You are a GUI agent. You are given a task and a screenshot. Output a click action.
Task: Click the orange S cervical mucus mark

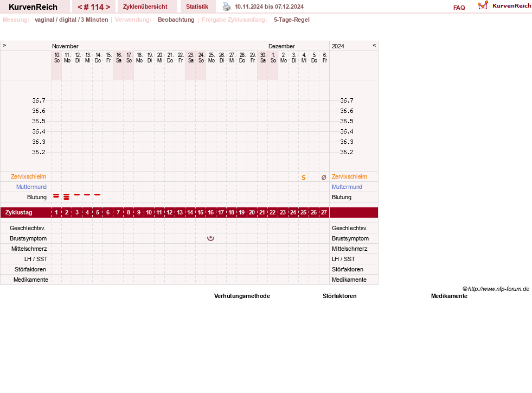click(x=304, y=178)
